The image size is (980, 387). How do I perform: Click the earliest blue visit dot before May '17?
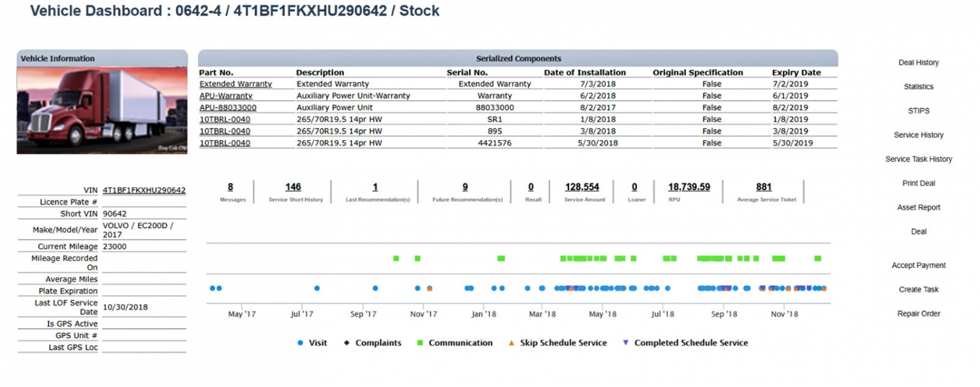click(x=212, y=288)
